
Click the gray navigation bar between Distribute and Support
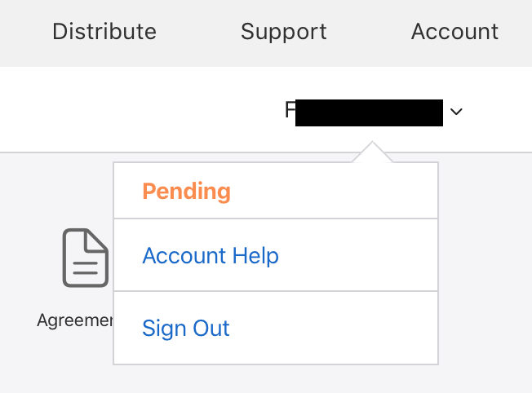coord(198,32)
